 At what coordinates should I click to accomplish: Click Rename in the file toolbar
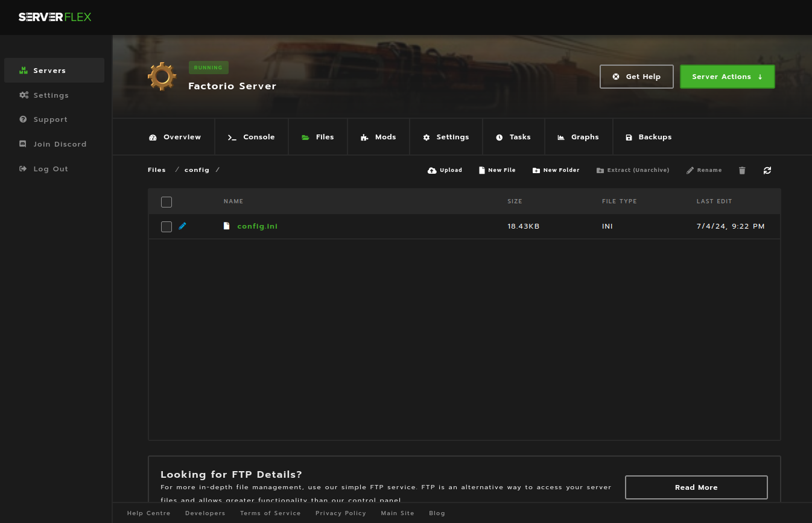(704, 170)
